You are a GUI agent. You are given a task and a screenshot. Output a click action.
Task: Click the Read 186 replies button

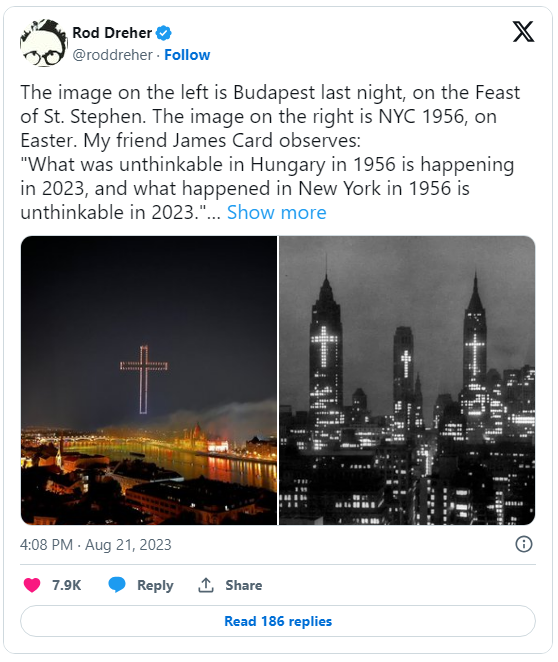click(278, 621)
